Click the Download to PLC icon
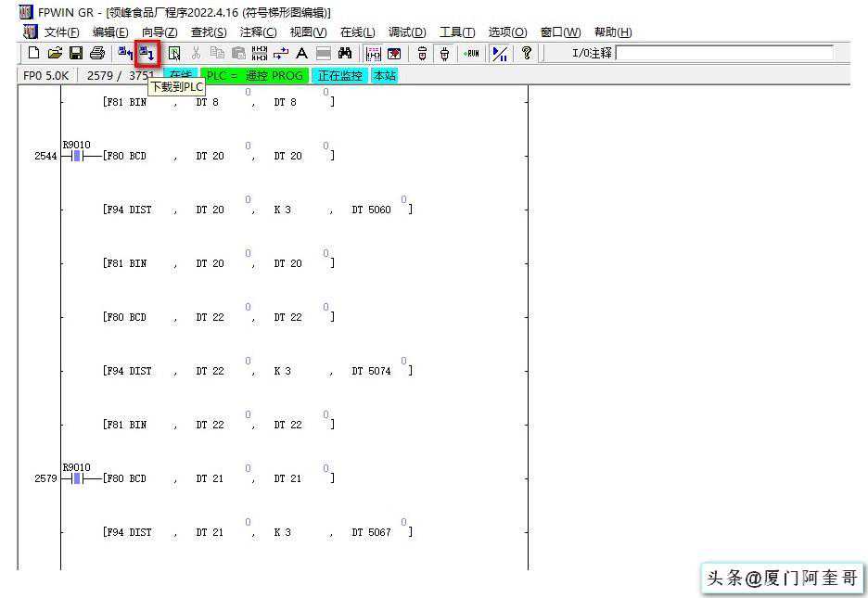 pyautogui.click(x=147, y=54)
